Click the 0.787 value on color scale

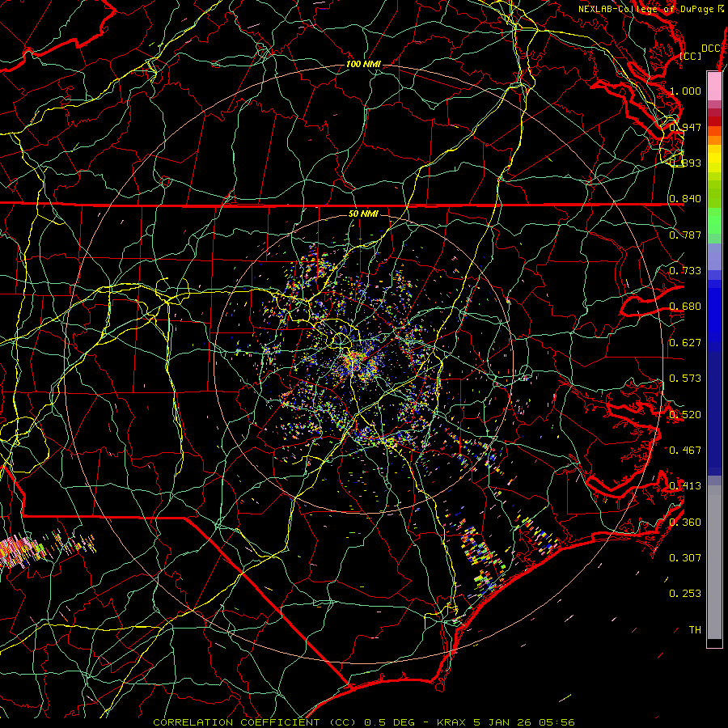685,235
